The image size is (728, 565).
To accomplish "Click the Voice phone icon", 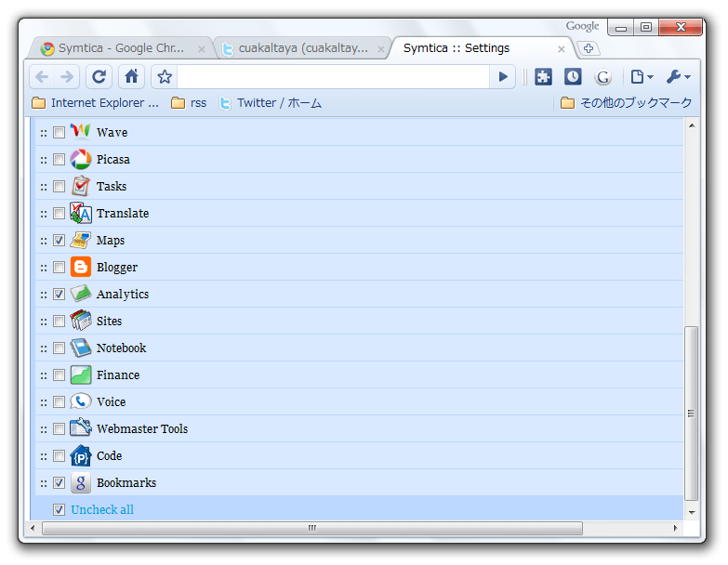I will coord(80,401).
